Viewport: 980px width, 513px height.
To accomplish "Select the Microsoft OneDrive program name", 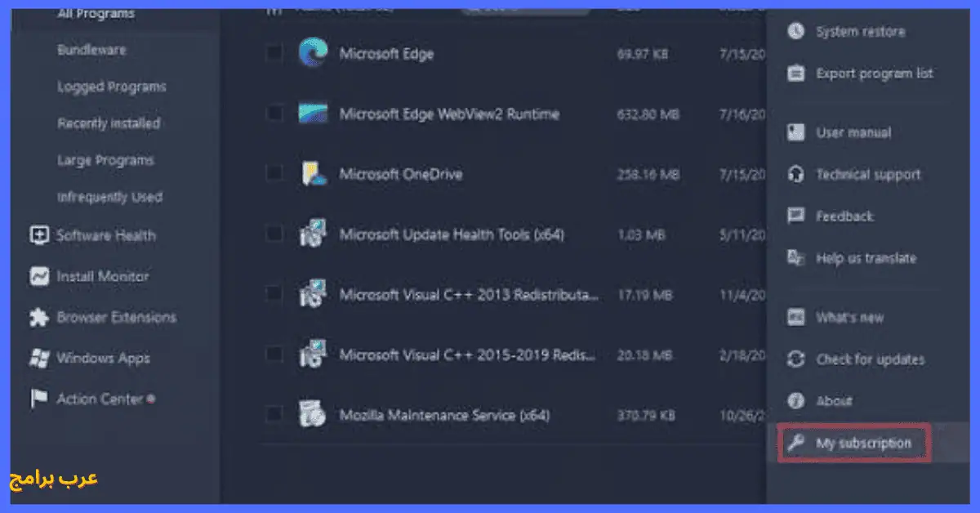I will tap(401, 174).
